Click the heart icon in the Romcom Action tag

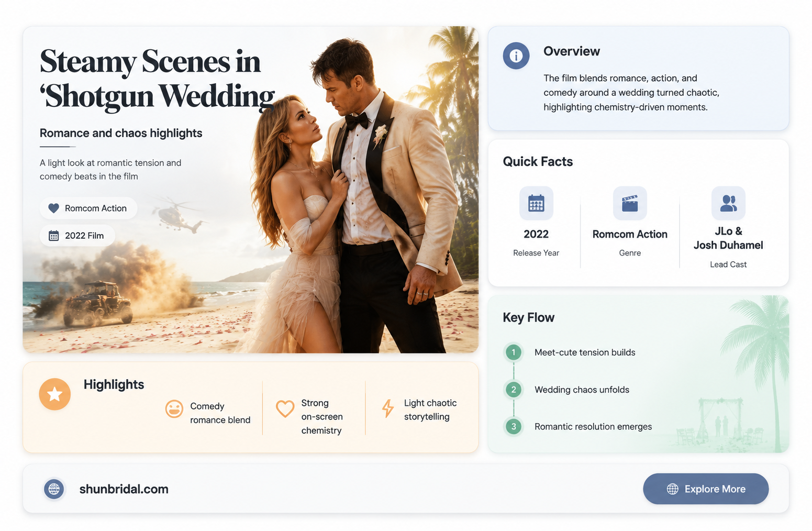tap(53, 208)
